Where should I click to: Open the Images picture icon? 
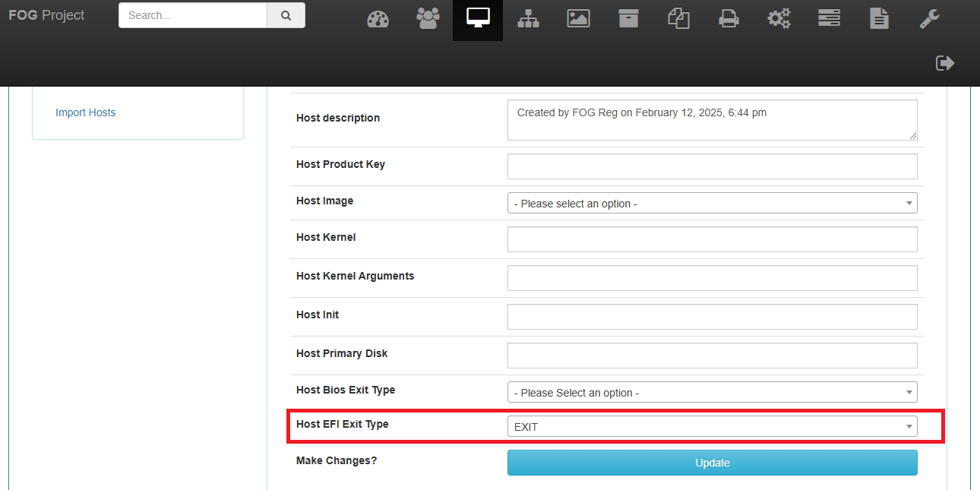coord(578,19)
